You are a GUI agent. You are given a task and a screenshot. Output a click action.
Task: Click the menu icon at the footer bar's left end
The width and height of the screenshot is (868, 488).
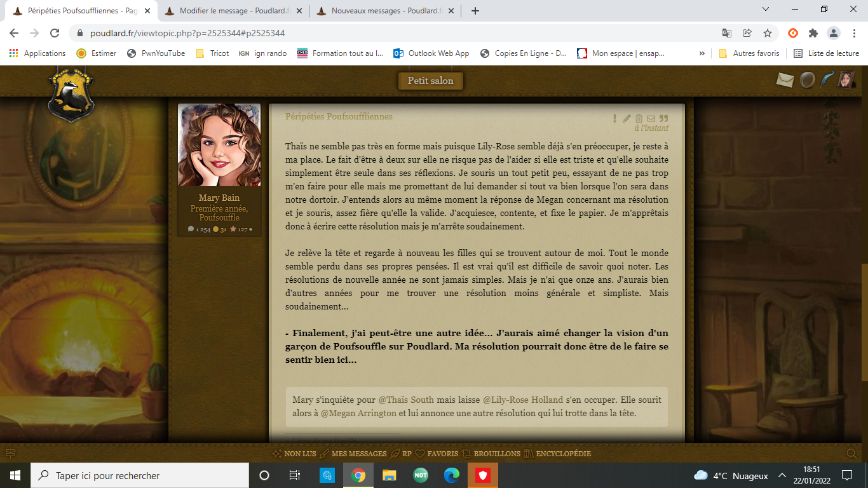point(10,454)
